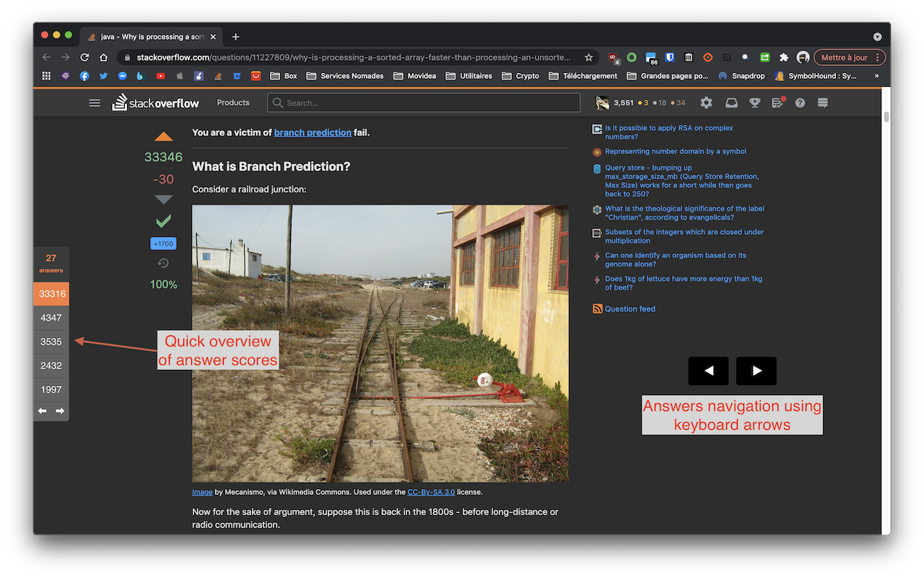Expand the Services Nomades bookmarks folder

pyautogui.click(x=345, y=75)
